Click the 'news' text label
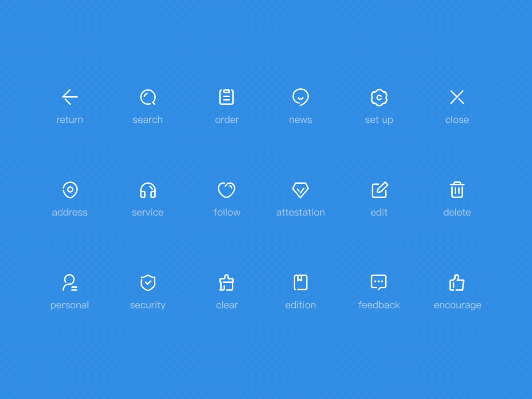 (301, 120)
